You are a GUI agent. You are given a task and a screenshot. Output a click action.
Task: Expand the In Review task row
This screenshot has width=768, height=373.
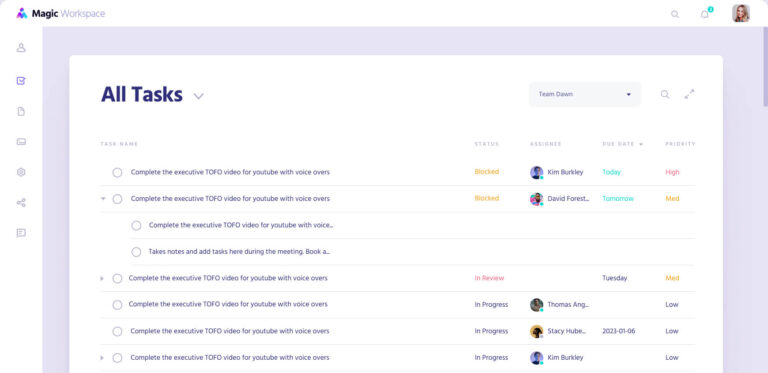point(102,279)
